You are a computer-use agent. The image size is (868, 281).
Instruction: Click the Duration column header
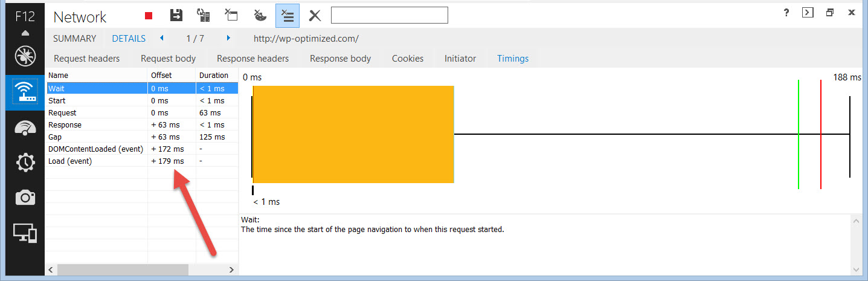tap(217, 76)
